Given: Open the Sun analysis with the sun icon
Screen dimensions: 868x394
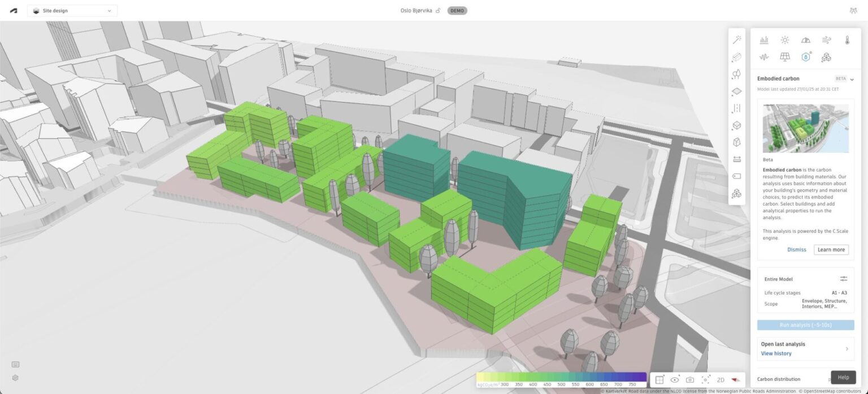Looking at the screenshot, I should 784,40.
